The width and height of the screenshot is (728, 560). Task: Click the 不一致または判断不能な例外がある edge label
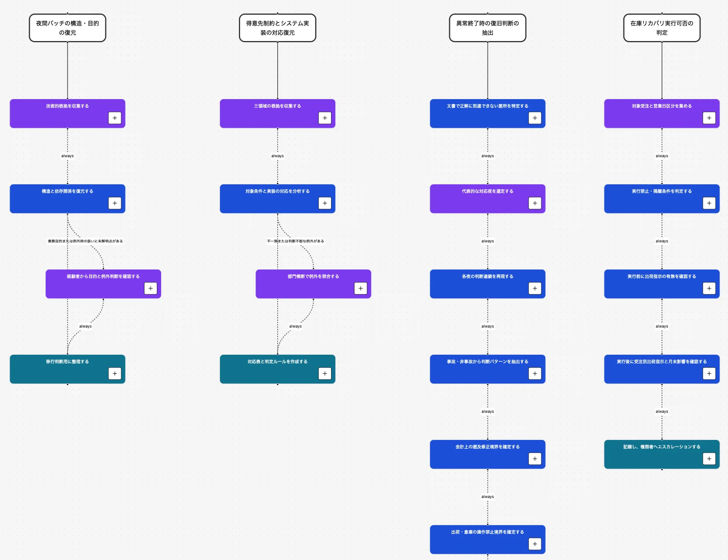[295, 241]
